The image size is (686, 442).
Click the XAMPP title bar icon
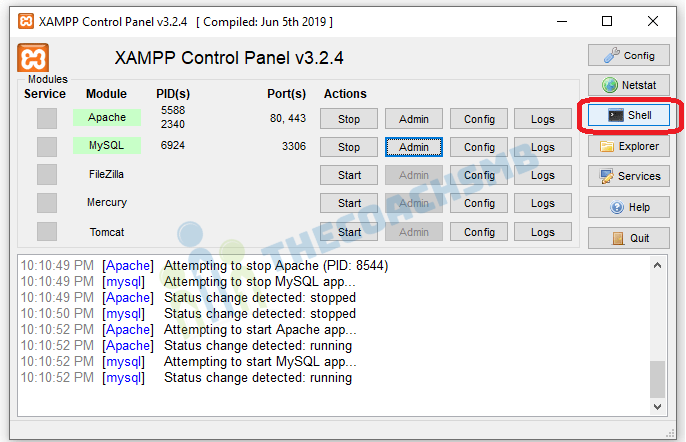coord(26,21)
